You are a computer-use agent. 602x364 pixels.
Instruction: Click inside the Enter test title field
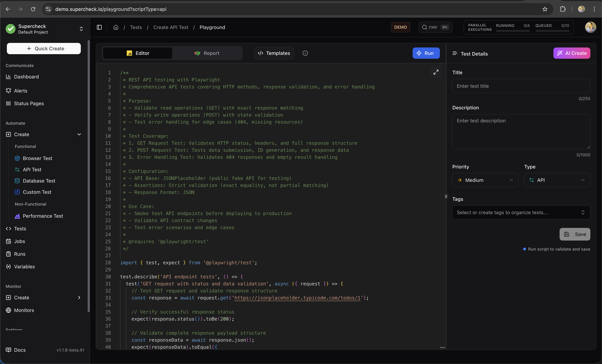click(x=521, y=86)
